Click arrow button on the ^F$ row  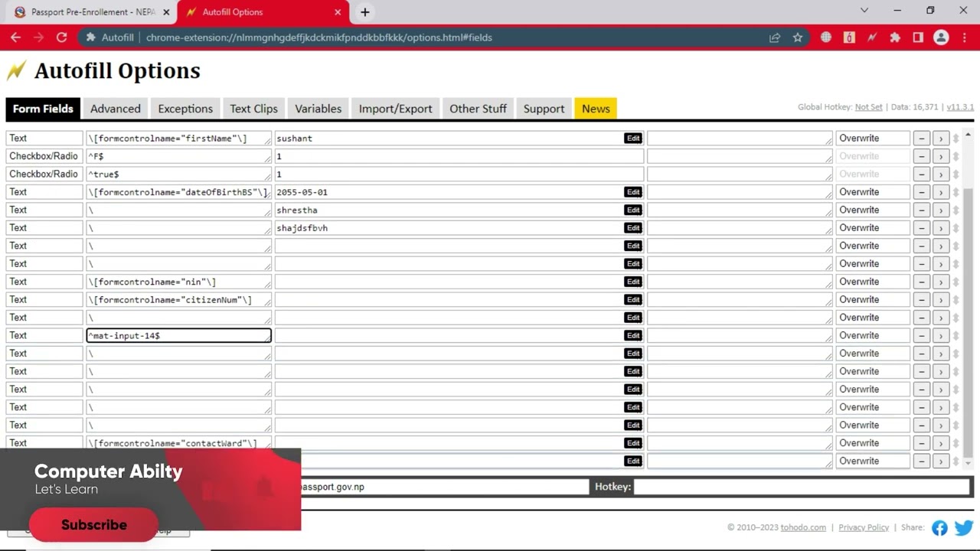(941, 156)
